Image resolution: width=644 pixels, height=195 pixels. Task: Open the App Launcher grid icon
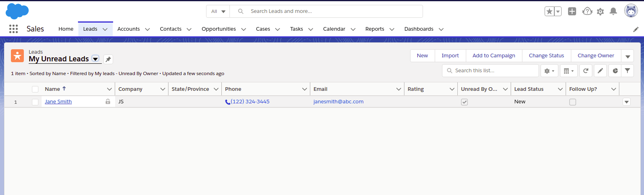click(x=13, y=29)
